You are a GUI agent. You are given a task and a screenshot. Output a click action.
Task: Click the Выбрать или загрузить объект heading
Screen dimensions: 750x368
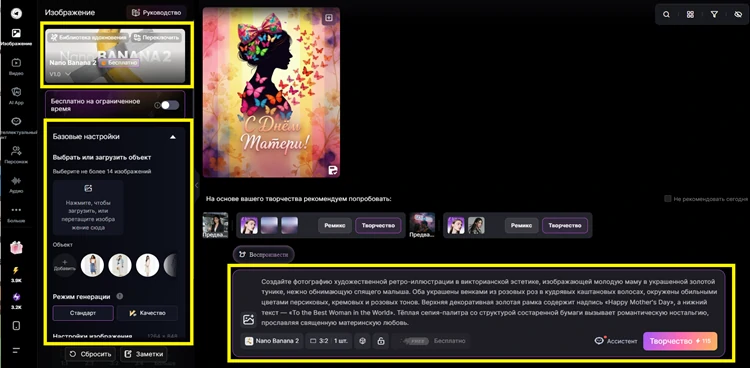tap(102, 157)
